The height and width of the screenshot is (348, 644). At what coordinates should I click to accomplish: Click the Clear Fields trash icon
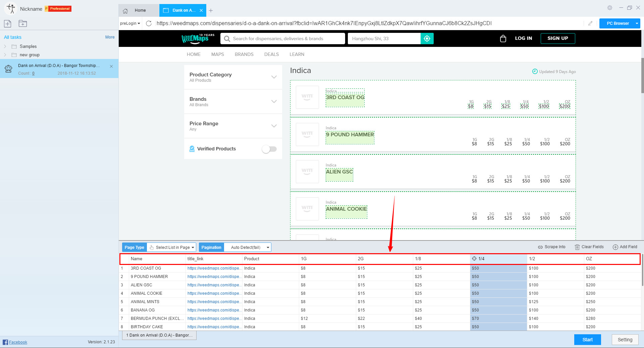(577, 247)
